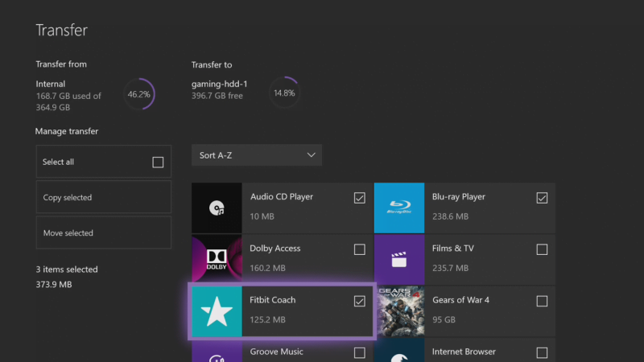The height and width of the screenshot is (362, 644).
Task: Choose Move selected
Action: 104,232
